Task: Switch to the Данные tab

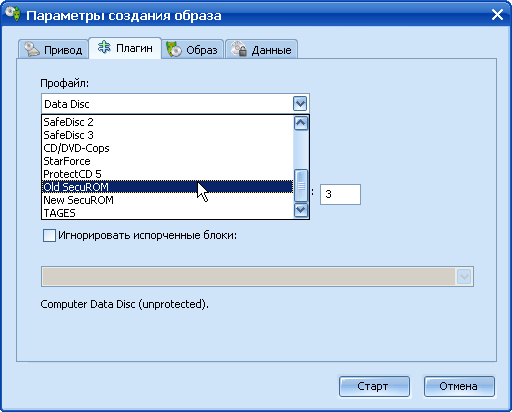Action: coord(261,49)
